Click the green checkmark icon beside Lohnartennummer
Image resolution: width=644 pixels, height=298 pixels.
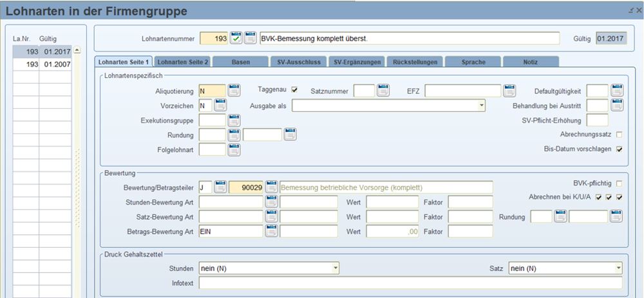(236, 39)
